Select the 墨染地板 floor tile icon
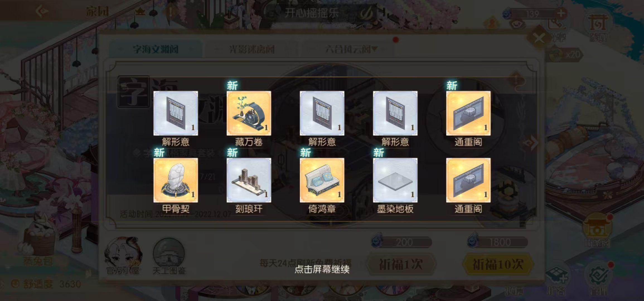The image size is (644, 301). point(395,180)
